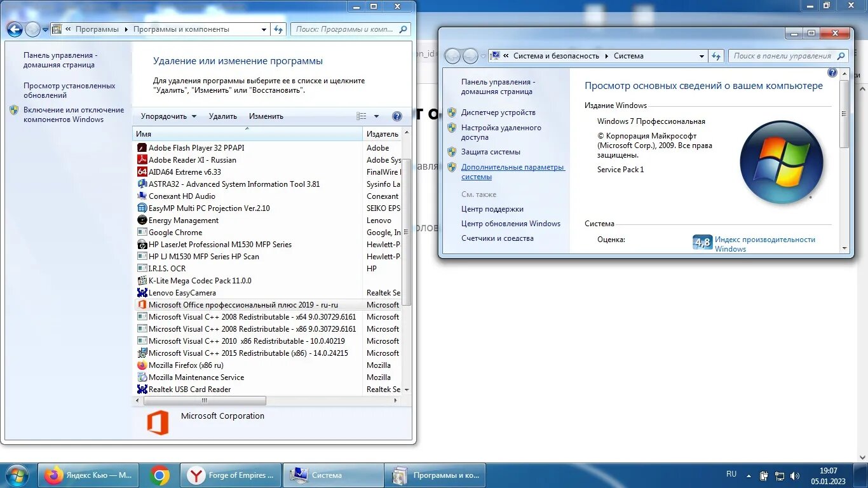Open the Упорядочить dropdown menu
The height and width of the screenshot is (488, 868).
click(168, 116)
